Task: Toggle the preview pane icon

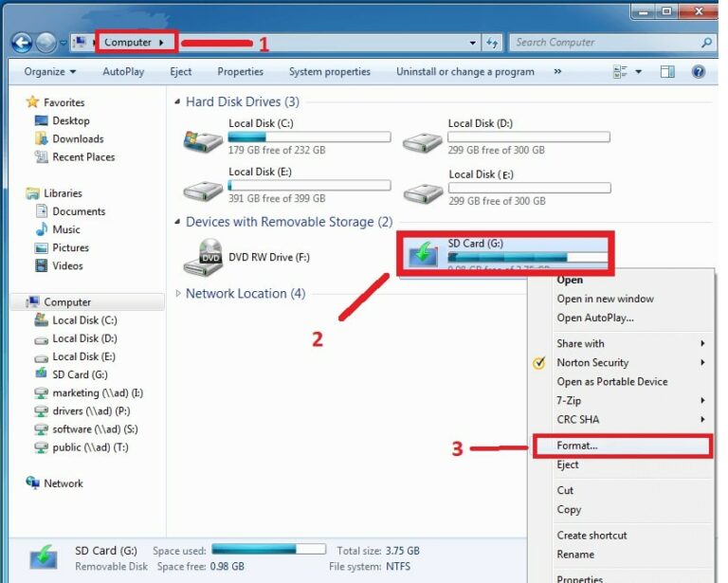Action: tap(667, 72)
